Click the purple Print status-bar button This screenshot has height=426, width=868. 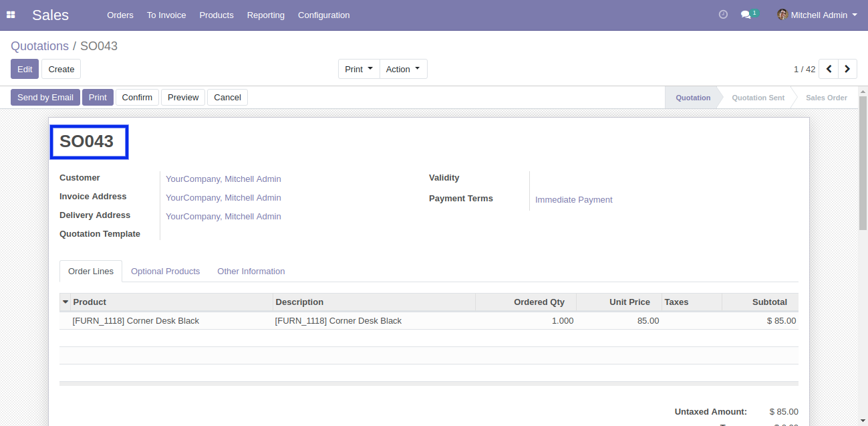98,98
